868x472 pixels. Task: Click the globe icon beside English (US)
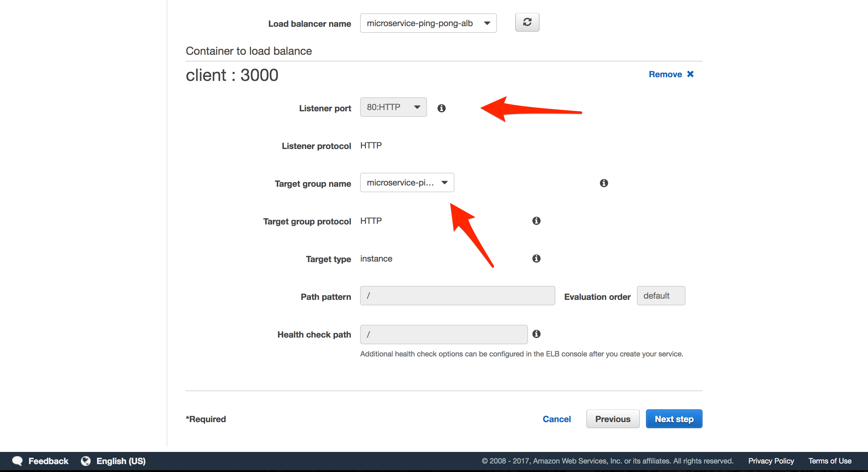pyautogui.click(x=85, y=461)
